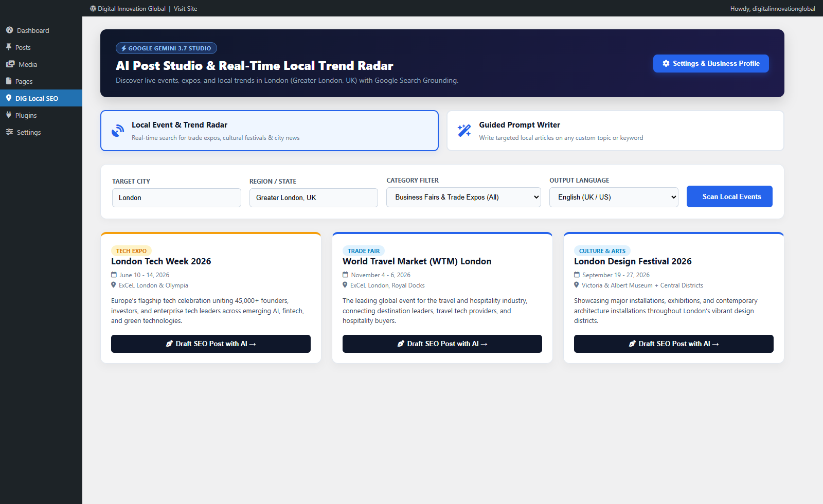Open Media menu item

41,64
